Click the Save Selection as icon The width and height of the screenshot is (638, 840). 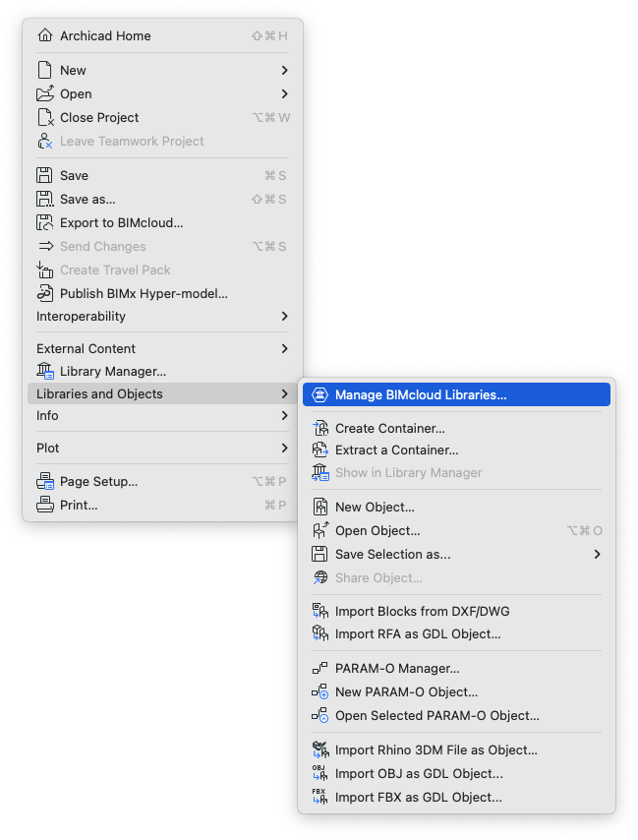click(x=319, y=554)
